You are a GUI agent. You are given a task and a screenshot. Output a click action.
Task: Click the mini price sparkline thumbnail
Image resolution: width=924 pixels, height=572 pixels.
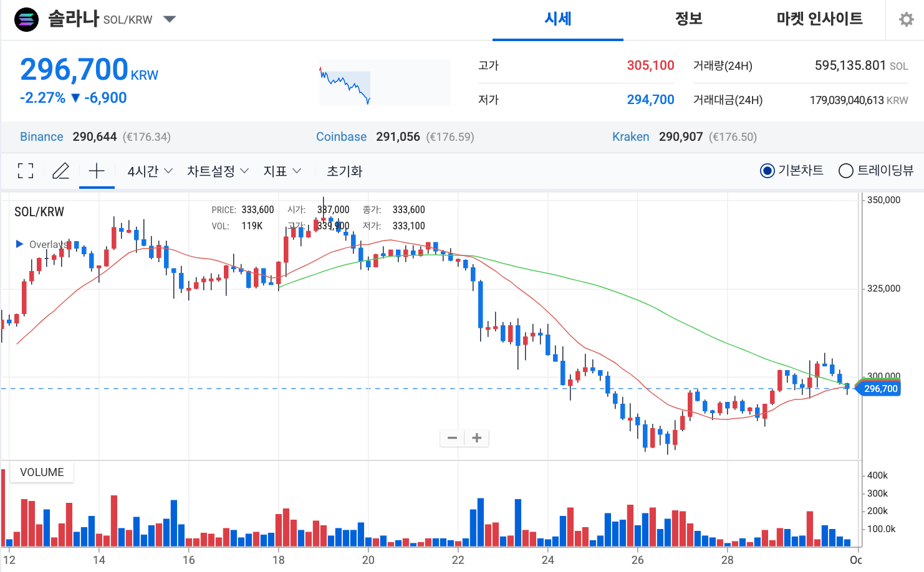[384, 82]
